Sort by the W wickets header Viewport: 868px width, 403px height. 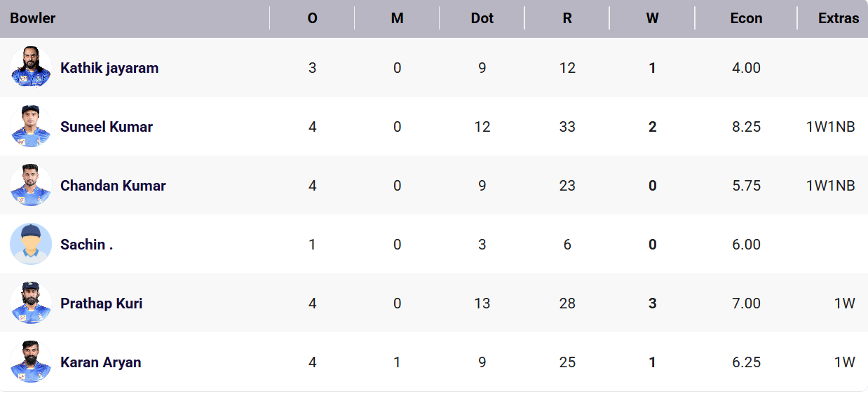click(652, 19)
